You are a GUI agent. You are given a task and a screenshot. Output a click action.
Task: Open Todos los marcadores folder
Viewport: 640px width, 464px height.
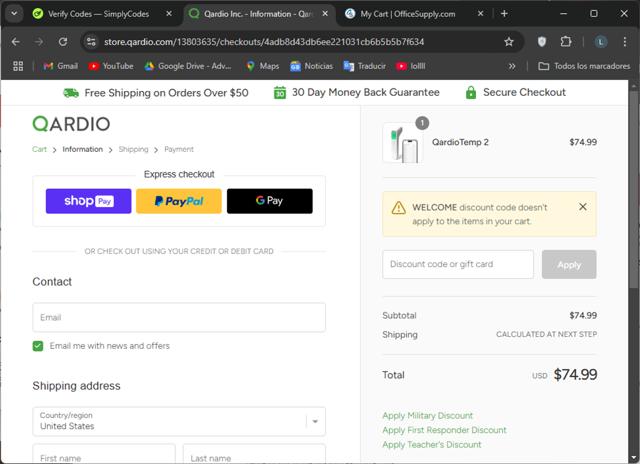pos(584,66)
